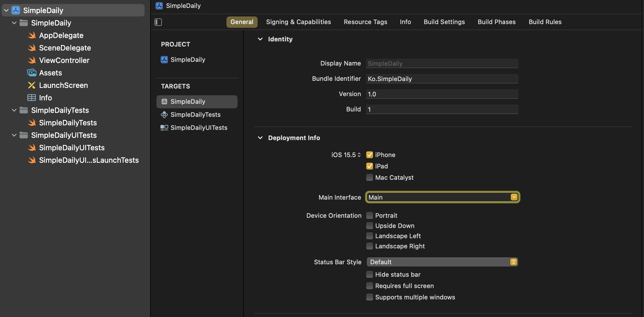Viewport: 644px width, 317px height.
Task: Click the Bundle Identifier text field
Action: [x=442, y=79]
